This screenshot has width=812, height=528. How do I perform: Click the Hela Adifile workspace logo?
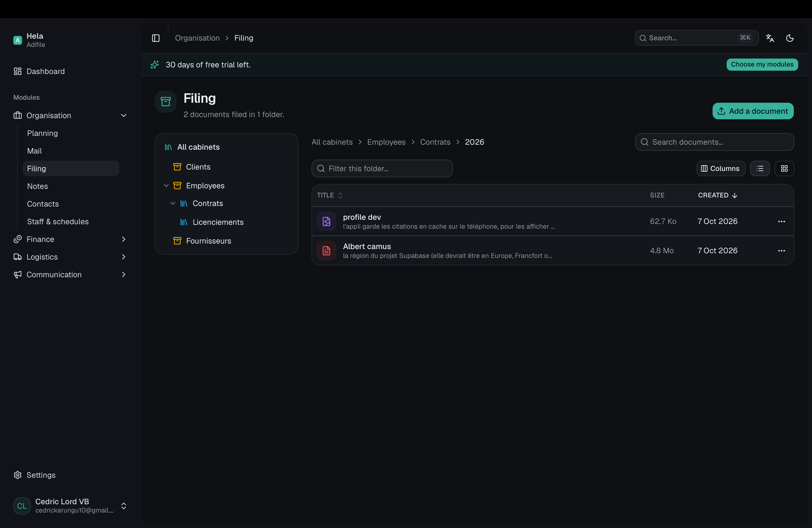click(17, 40)
